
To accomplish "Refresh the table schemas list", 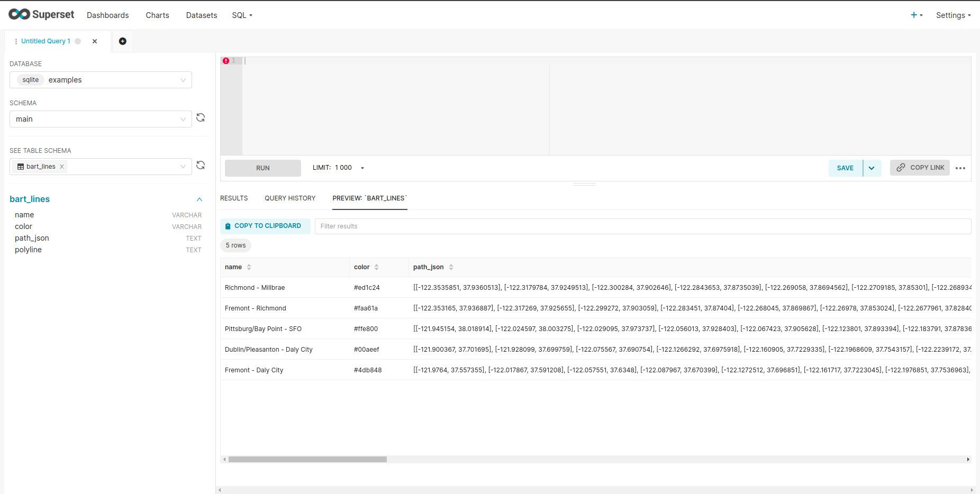I will (x=201, y=165).
